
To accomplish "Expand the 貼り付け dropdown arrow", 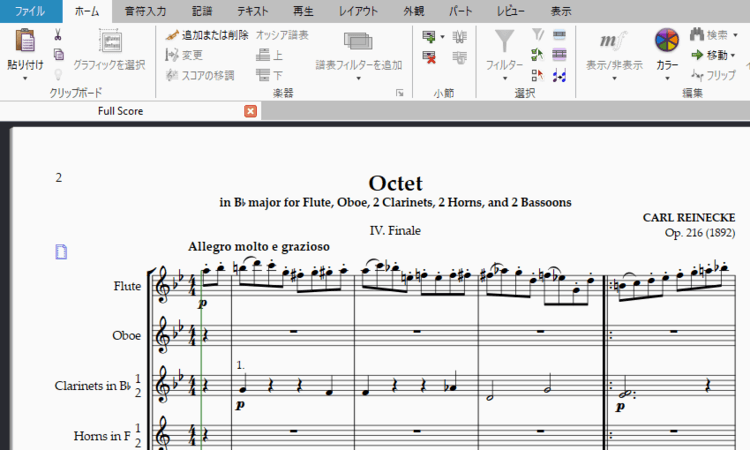I will pyautogui.click(x=25, y=77).
